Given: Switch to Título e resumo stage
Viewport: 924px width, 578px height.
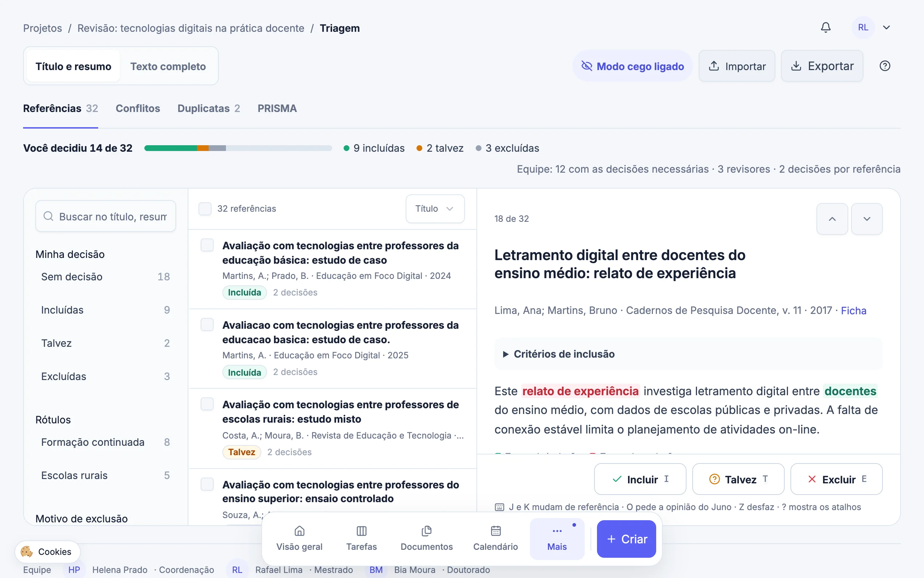Looking at the screenshot, I should (73, 66).
